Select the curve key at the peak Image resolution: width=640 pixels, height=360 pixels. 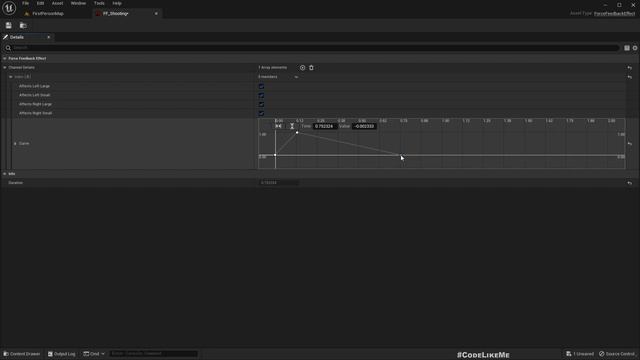click(297, 132)
